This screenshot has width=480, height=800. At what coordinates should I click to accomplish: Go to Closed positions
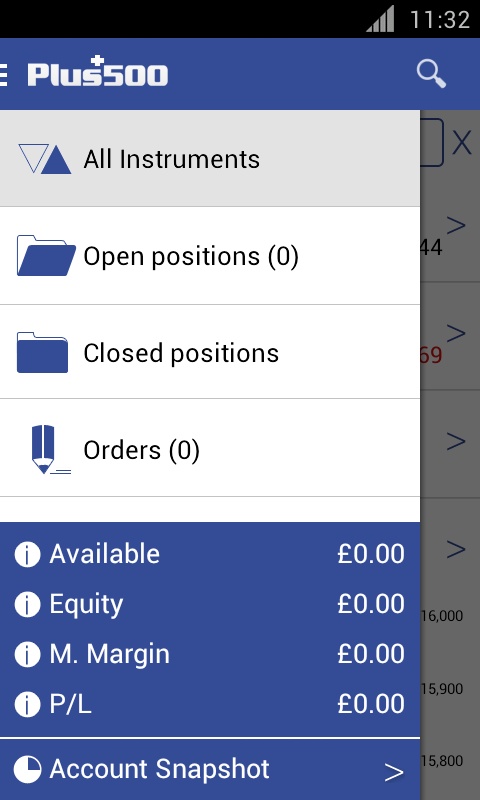pos(210,352)
